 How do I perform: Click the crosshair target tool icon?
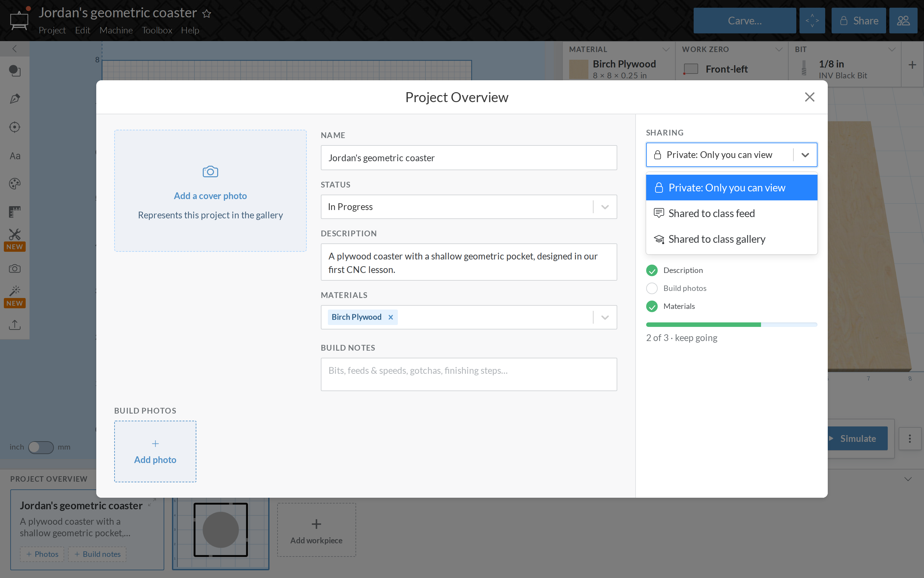(14, 127)
